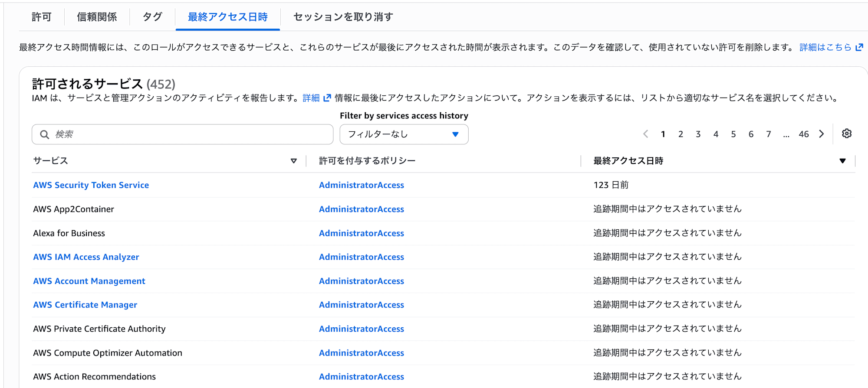Open AdministratorAccess policy for IAM Access Analyzer
Image resolution: width=868 pixels, height=388 pixels.
click(362, 257)
